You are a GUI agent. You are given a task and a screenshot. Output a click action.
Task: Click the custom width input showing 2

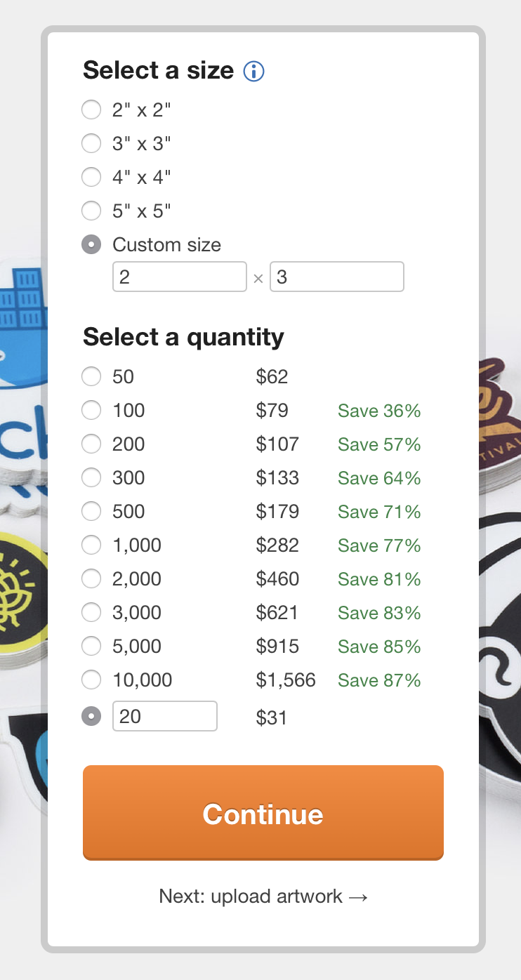tap(179, 276)
